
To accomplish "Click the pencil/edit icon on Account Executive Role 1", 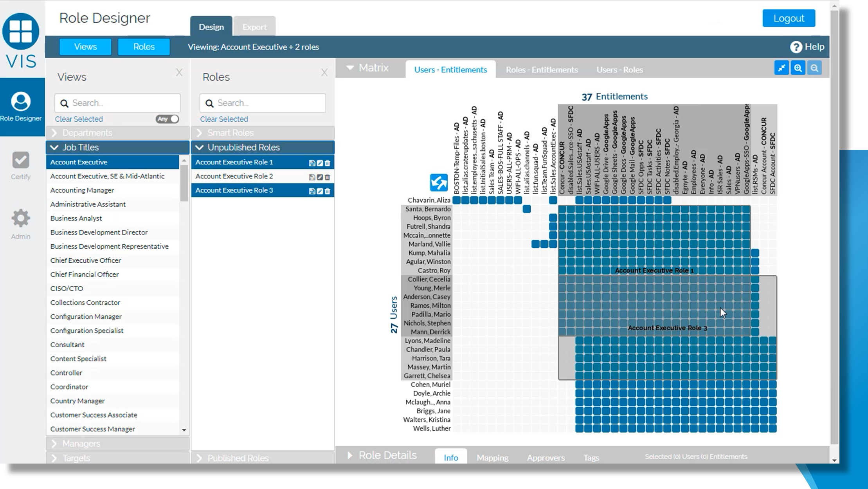I will click(319, 162).
